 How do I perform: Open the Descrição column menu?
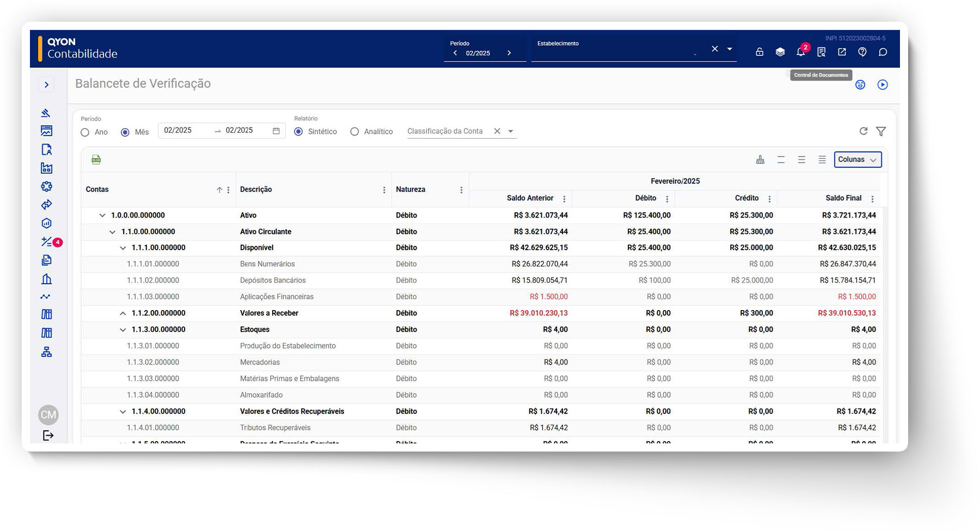[384, 190]
